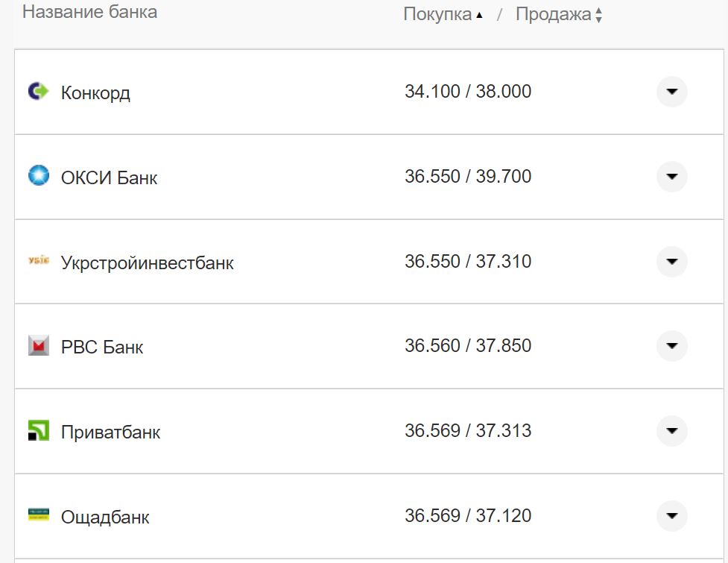Open the Приватбанк bank page link
Image resolution: width=728 pixels, height=563 pixels.
tap(110, 431)
